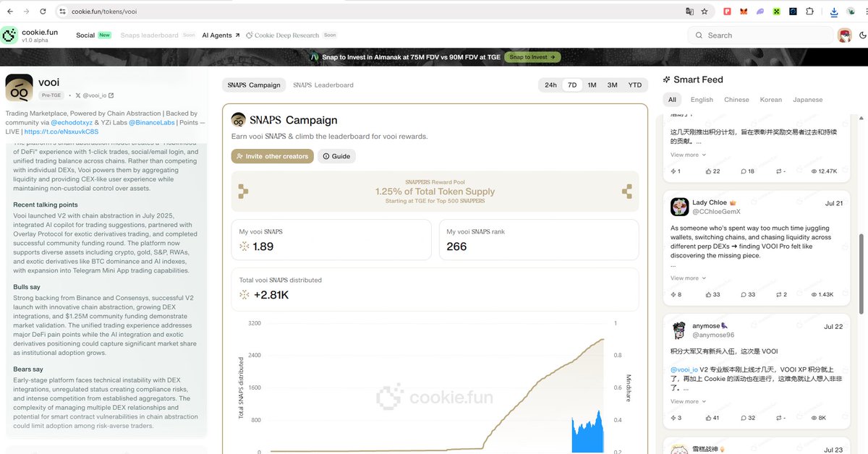This screenshot has width=868, height=454.
Task: Expand View more on Lady Chloe post
Action: pyautogui.click(x=688, y=278)
